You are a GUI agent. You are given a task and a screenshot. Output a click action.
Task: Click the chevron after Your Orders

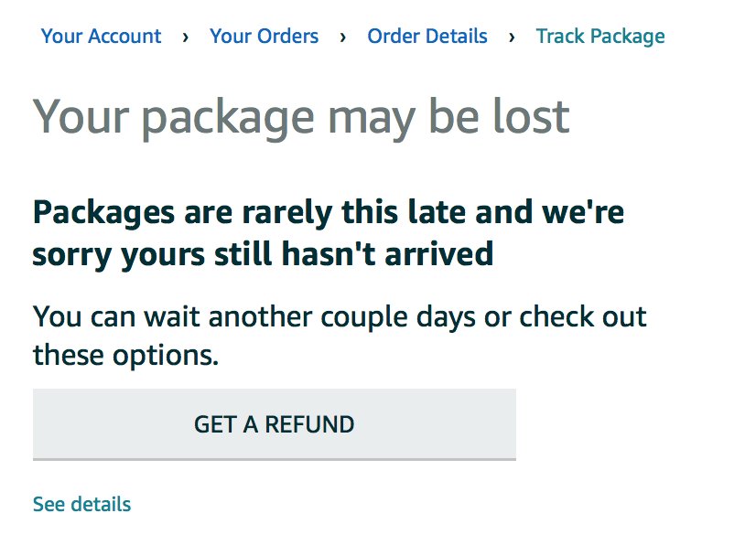343,37
